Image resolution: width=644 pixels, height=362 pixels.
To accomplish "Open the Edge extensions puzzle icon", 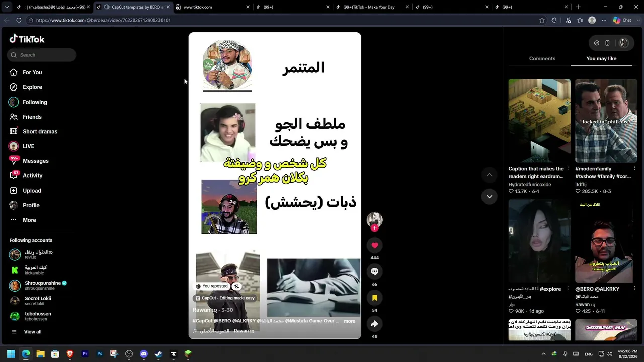I will click(x=554, y=20).
